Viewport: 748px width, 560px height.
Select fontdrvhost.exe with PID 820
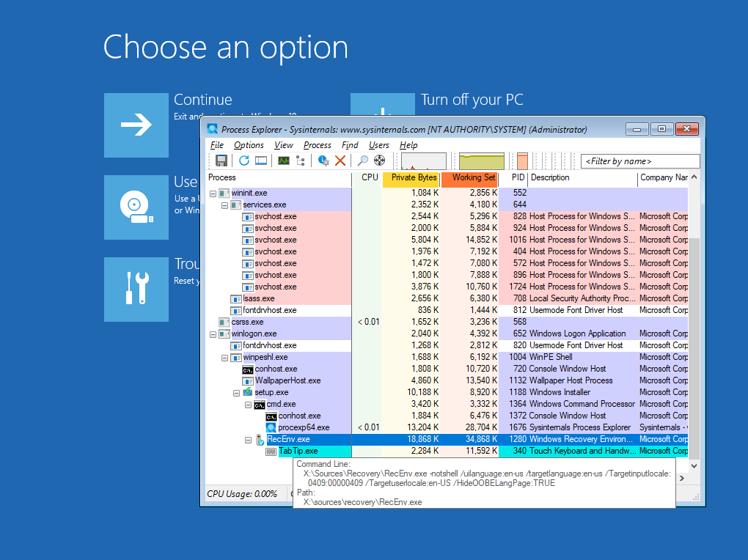(447, 345)
